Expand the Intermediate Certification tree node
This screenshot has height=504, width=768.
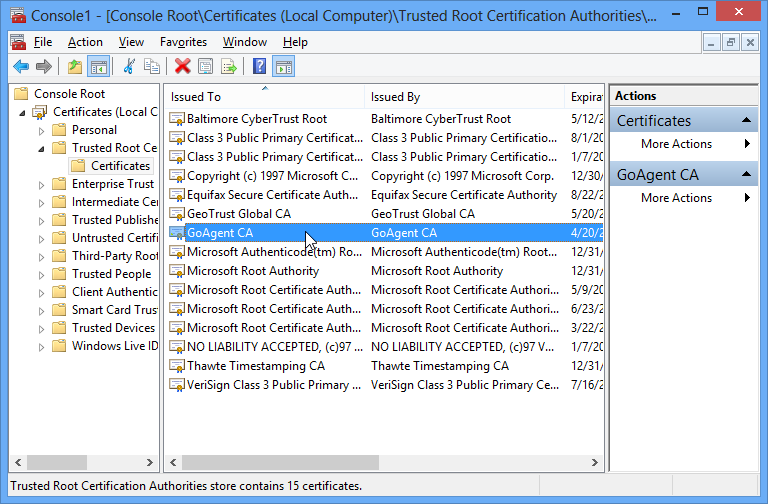[41, 203]
